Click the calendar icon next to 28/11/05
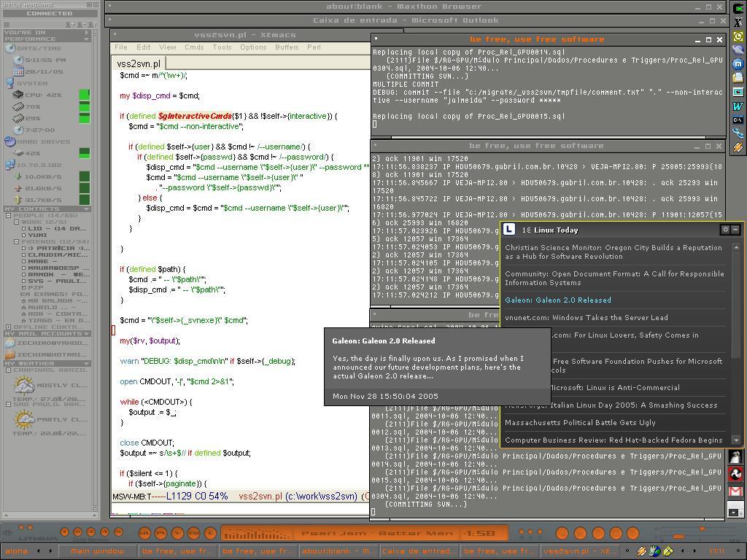The image size is (747, 560). pos(18,71)
